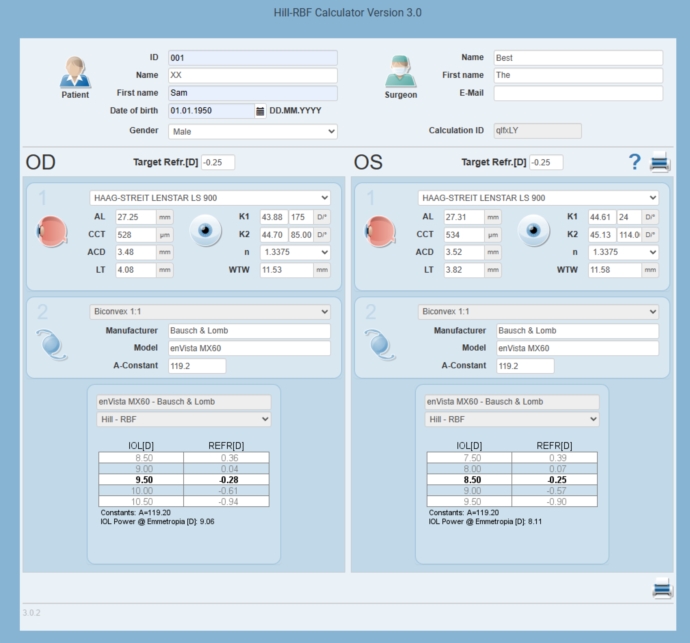Click the bottom-right printer icon
Screen dimensions: 690x643
pyautogui.click(x=662, y=589)
